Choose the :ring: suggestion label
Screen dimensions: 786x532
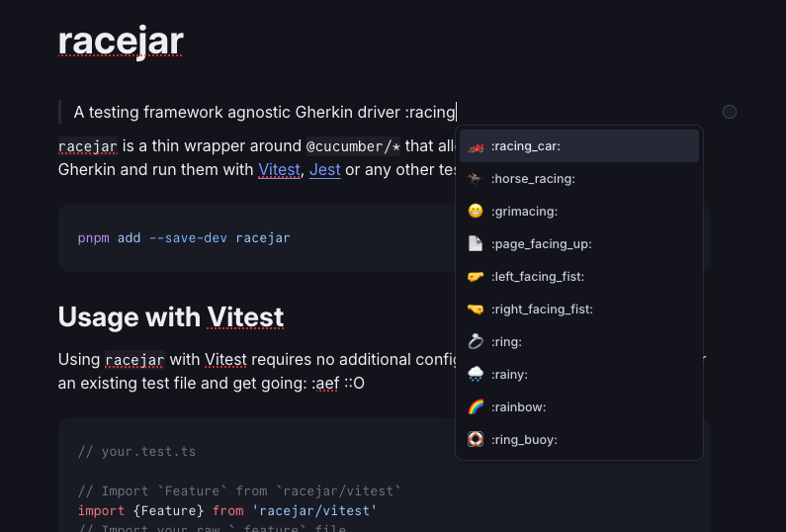coord(506,341)
